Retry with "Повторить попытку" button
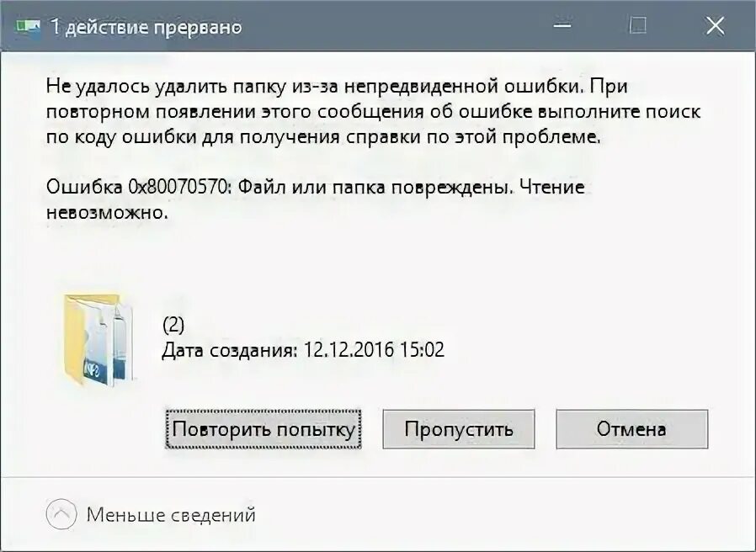This screenshot has height=552, width=756. (264, 429)
